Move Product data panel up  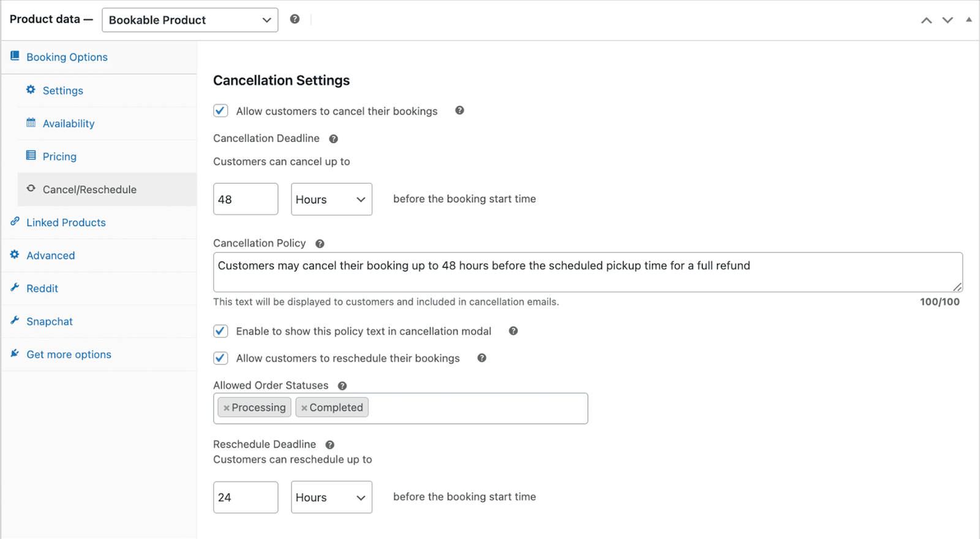click(x=927, y=20)
